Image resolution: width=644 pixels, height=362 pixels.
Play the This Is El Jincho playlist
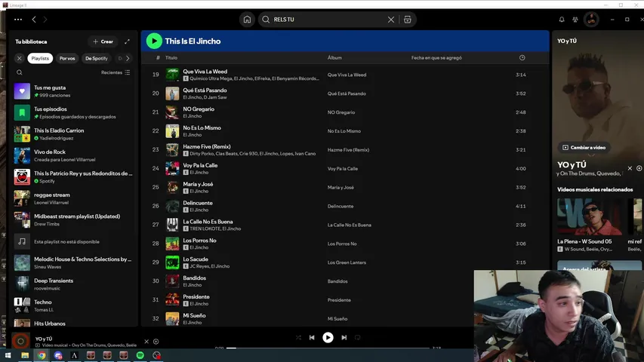154,41
